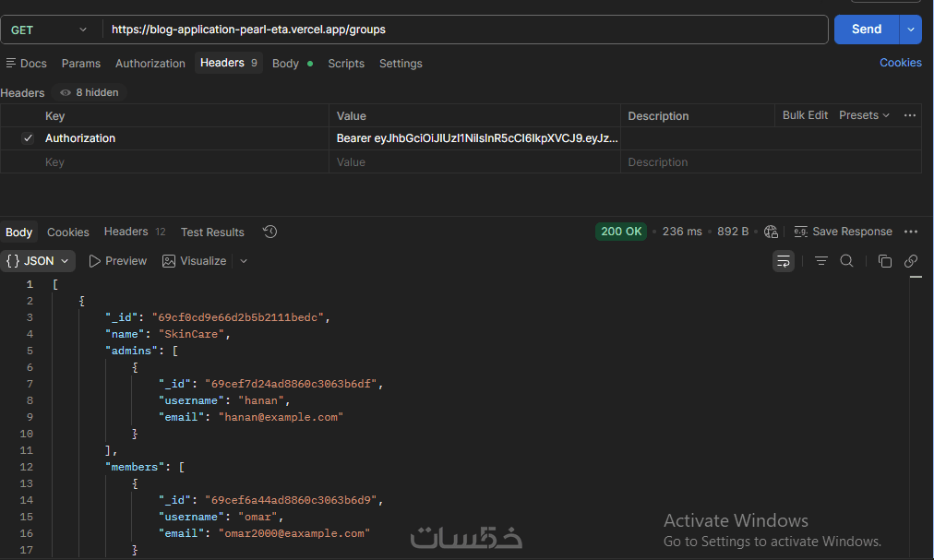The width and height of the screenshot is (934, 560).
Task: Toggle word wrap in response body
Action: [784, 261]
